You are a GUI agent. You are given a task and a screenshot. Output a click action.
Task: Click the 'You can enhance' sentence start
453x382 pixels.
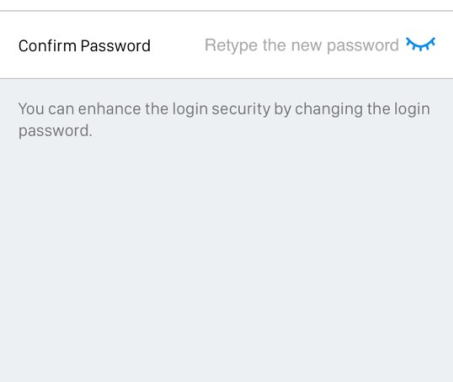tap(79, 109)
